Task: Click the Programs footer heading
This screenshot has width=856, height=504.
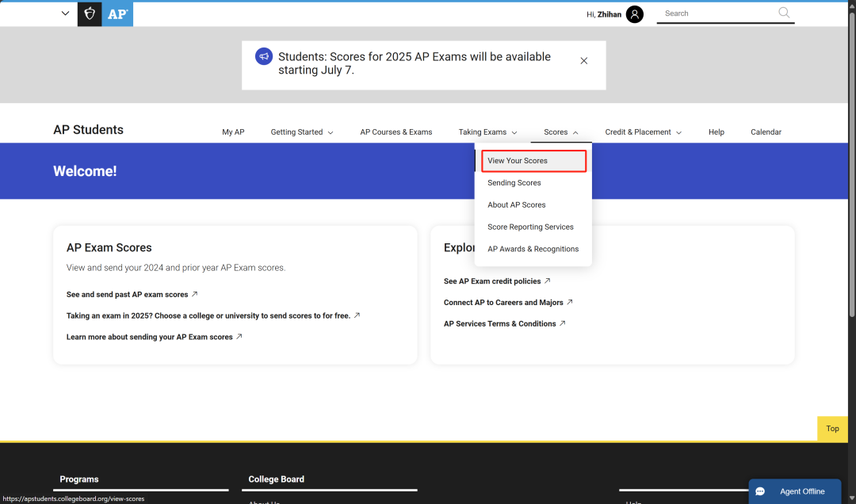Action: (x=79, y=479)
